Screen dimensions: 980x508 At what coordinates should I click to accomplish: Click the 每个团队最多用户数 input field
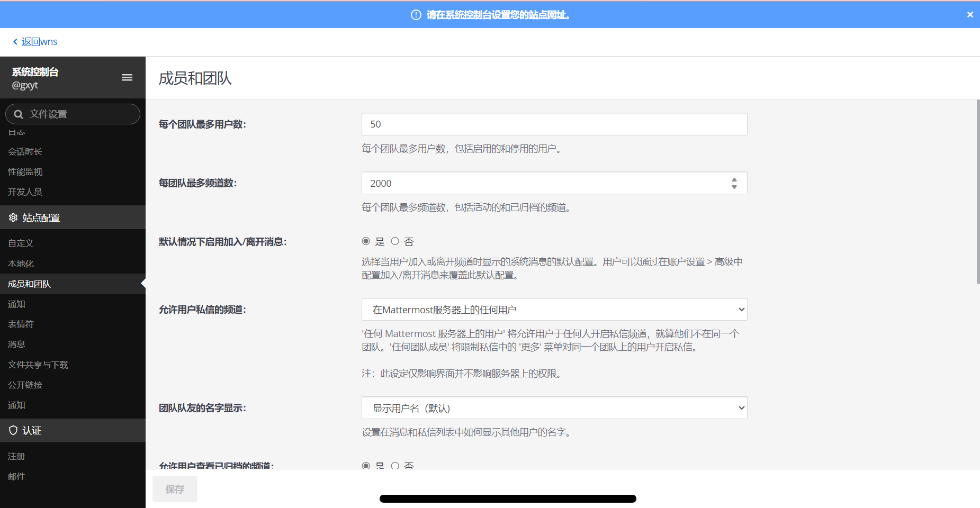tap(554, 124)
